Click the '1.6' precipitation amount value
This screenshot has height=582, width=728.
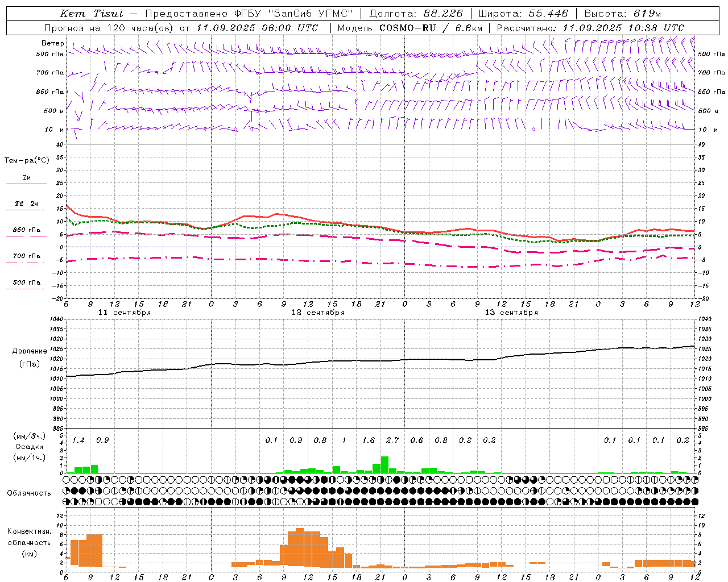pos(369,440)
